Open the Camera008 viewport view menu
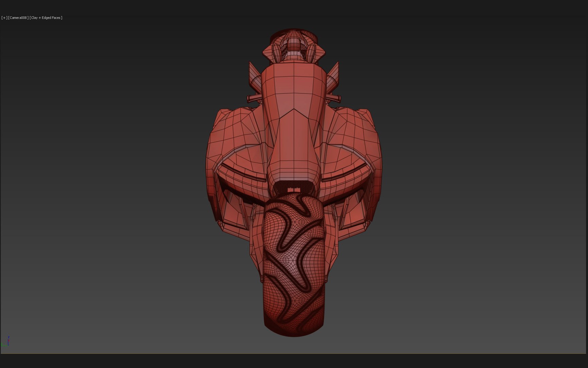588x368 pixels. [18, 18]
